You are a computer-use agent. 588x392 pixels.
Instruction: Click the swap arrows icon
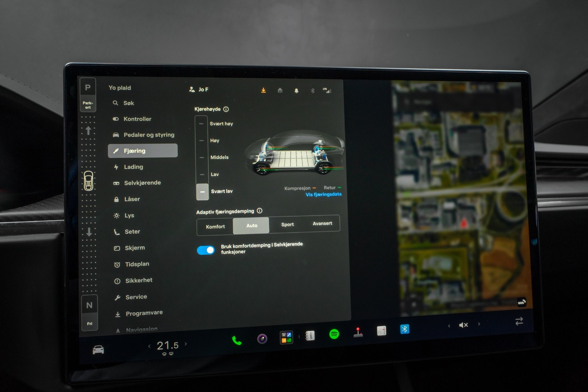pyautogui.click(x=519, y=322)
